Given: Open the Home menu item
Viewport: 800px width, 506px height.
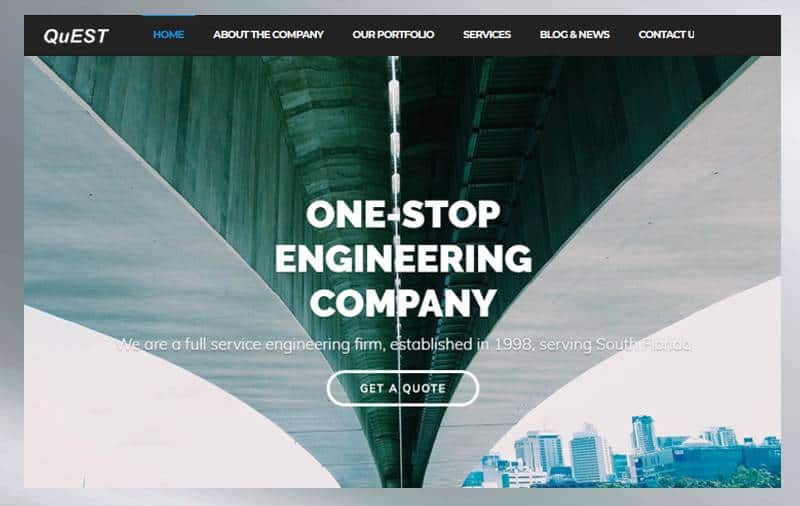Looking at the screenshot, I should coord(168,35).
